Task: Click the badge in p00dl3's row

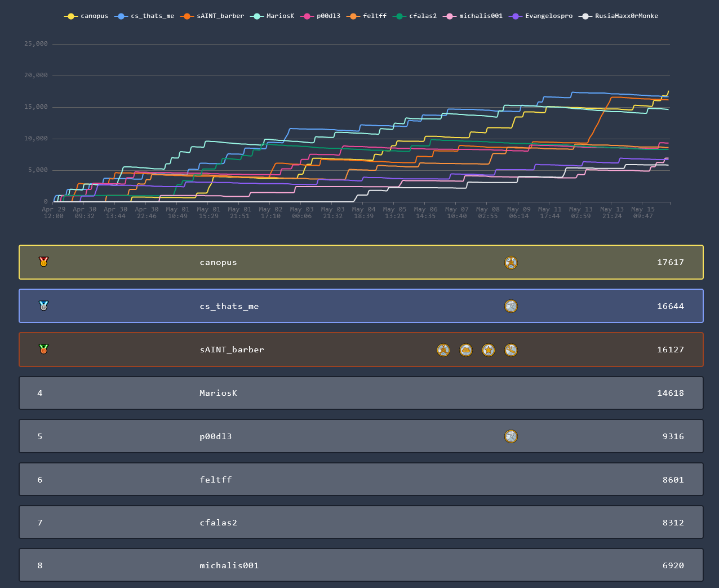Action: (511, 436)
